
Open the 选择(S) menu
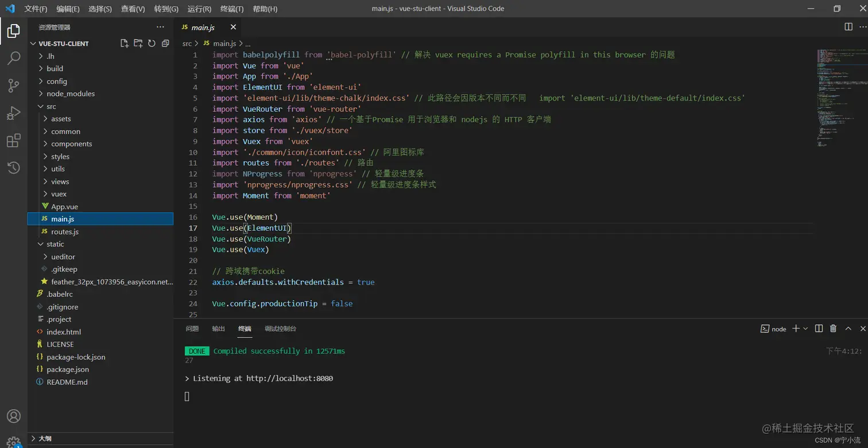click(100, 9)
